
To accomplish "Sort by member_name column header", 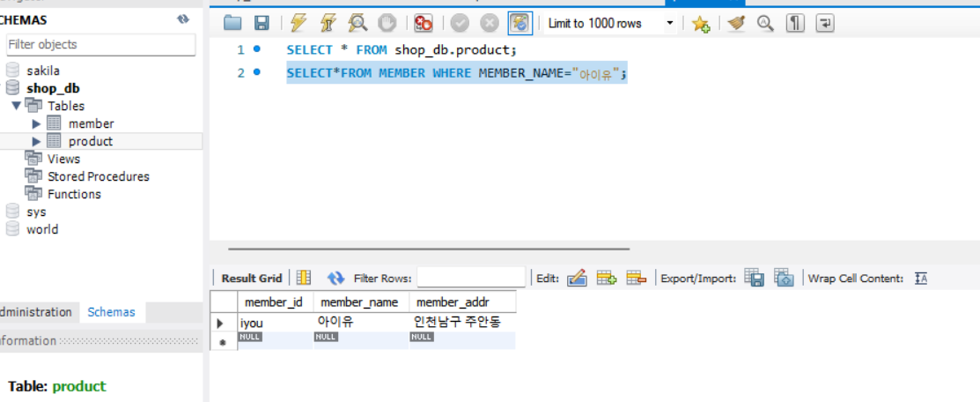I will coord(360,301).
